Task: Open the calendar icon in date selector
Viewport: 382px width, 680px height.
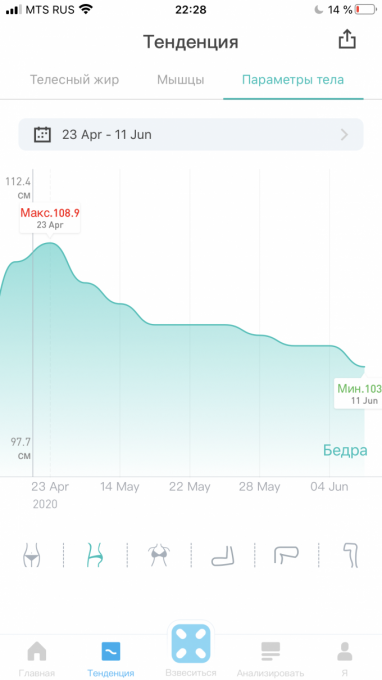Action: point(42,134)
